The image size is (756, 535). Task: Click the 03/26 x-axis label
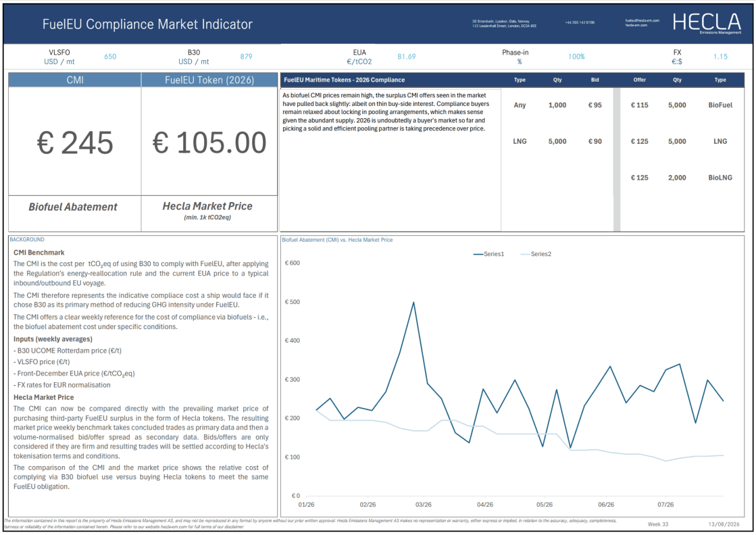click(424, 505)
